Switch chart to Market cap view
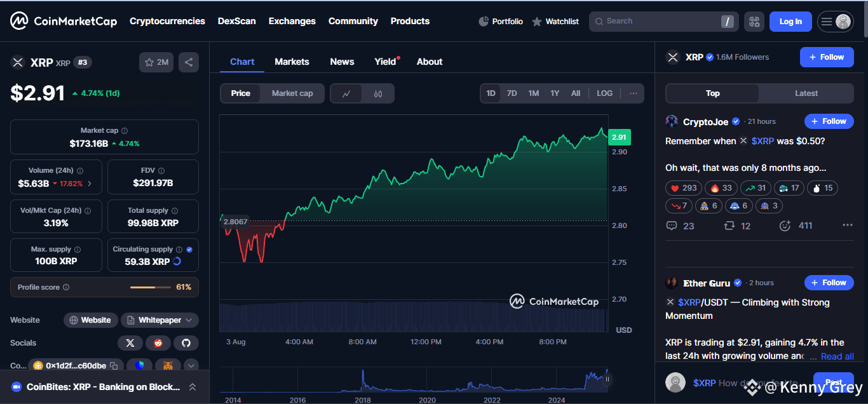The height and width of the screenshot is (404, 868). (292, 93)
